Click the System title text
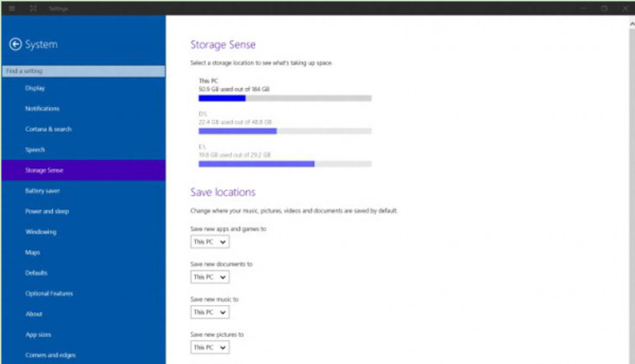Image resolution: width=635 pixels, height=364 pixels. tap(42, 44)
